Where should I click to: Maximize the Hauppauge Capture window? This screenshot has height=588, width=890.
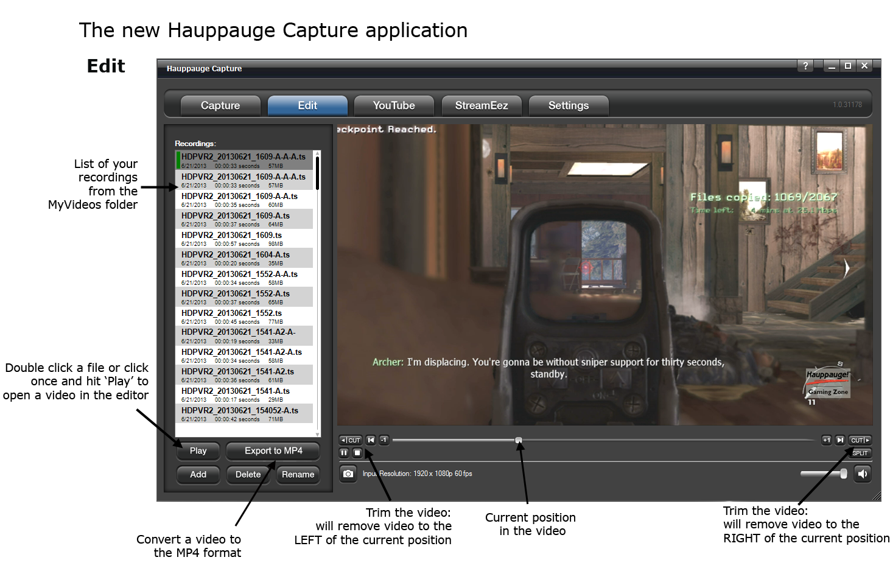tap(848, 66)
